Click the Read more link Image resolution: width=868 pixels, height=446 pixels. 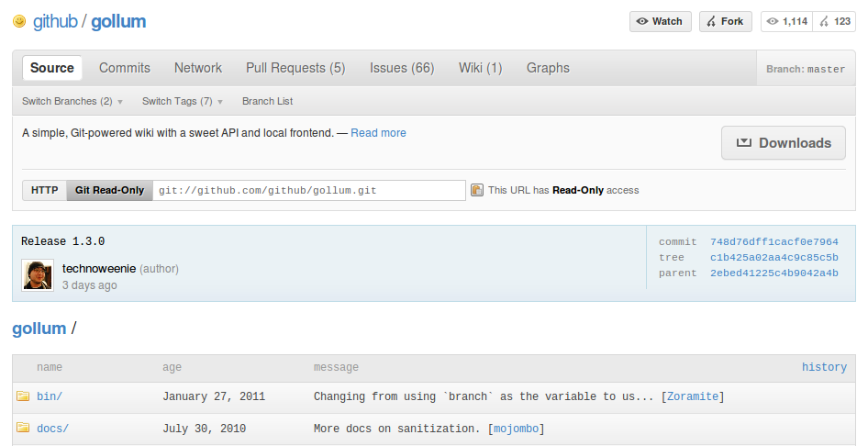tap(378, 133)
